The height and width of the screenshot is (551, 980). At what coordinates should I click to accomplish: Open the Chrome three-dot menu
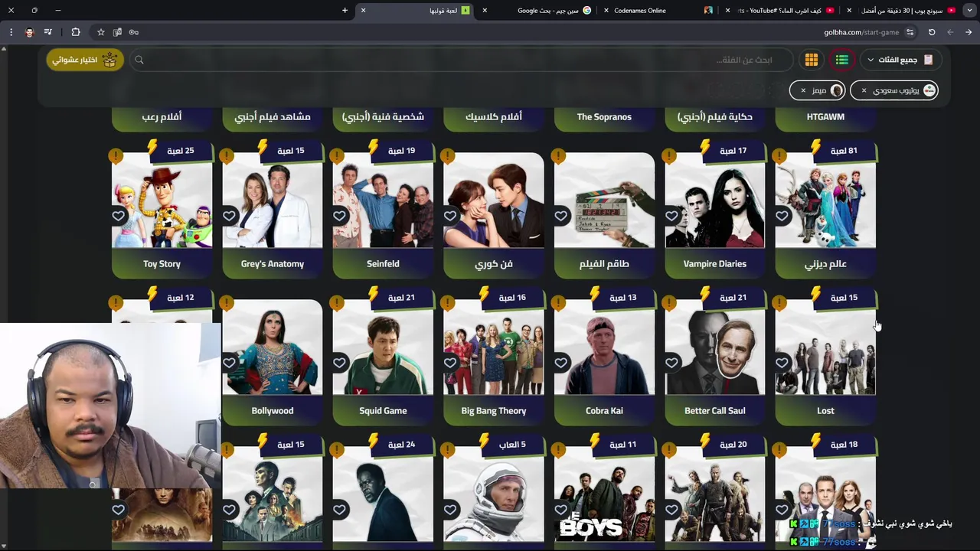point(11,32)
